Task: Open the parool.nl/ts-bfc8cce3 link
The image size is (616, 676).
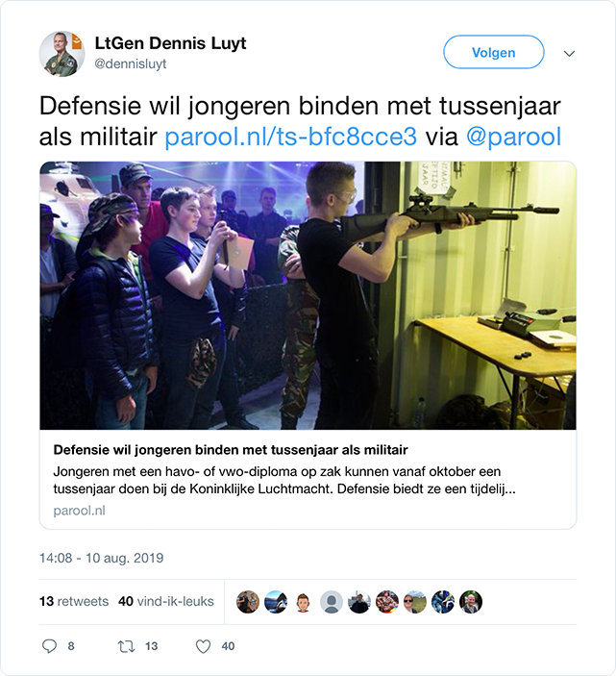Action: click(291, 138)
